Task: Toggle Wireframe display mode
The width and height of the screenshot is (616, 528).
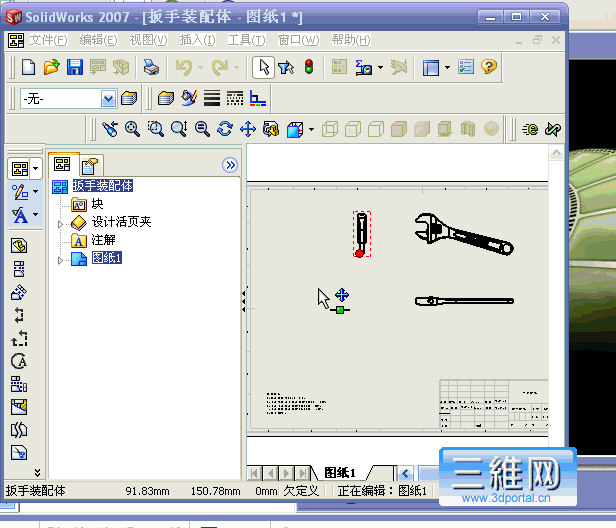Action: 330,129
